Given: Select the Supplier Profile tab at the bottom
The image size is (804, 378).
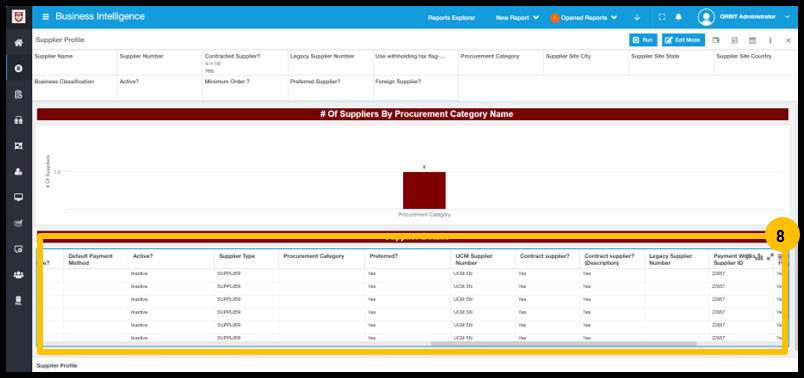Looking at the screenshot, I should pyautogui.click(x=57, y=366).
